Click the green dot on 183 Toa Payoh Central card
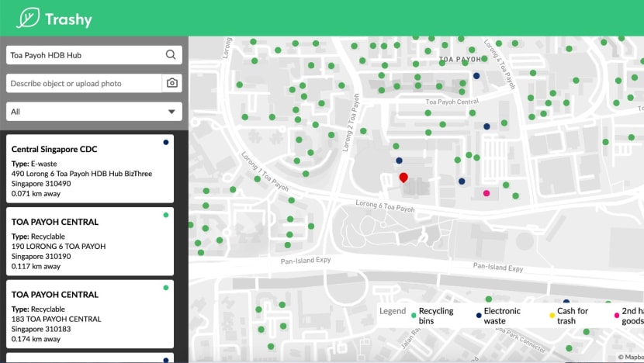 click(166, 288)
